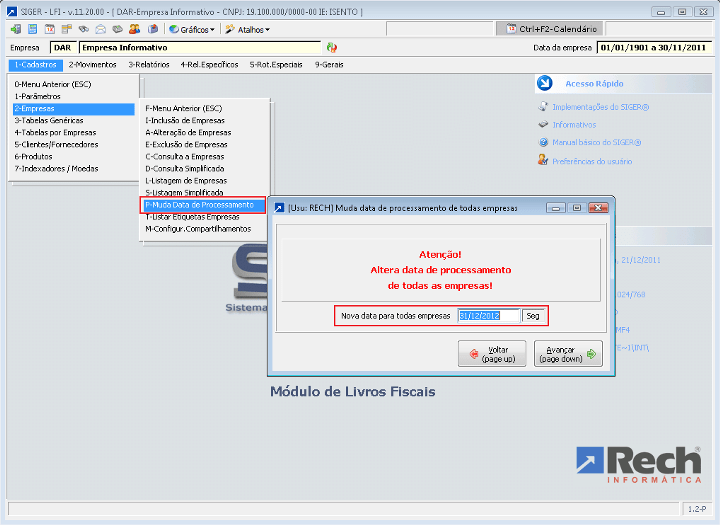
Task: Open Implementações do SIGER® link
Action: point(600,107)
